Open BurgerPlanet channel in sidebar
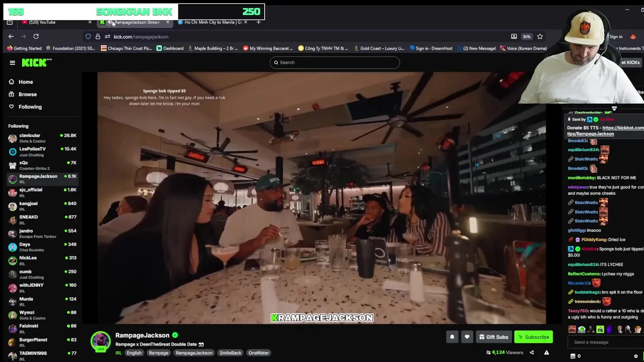 [42, 342]
